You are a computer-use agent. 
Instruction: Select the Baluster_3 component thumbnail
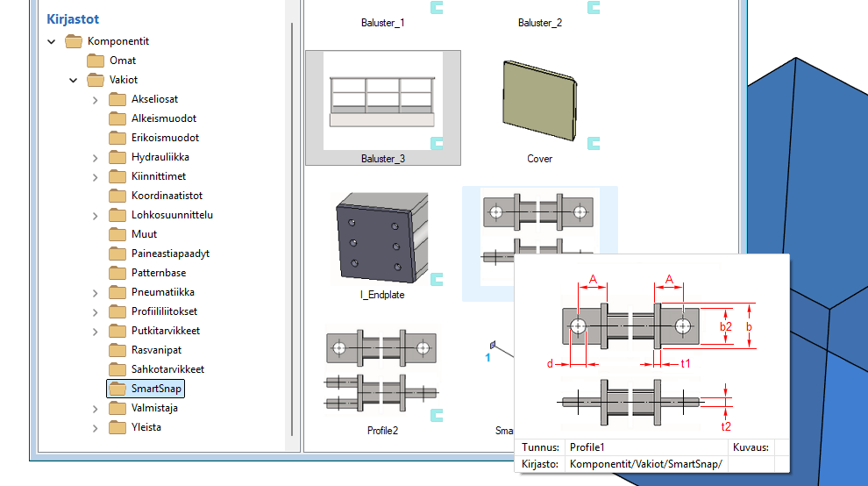(x=382, y=102)
